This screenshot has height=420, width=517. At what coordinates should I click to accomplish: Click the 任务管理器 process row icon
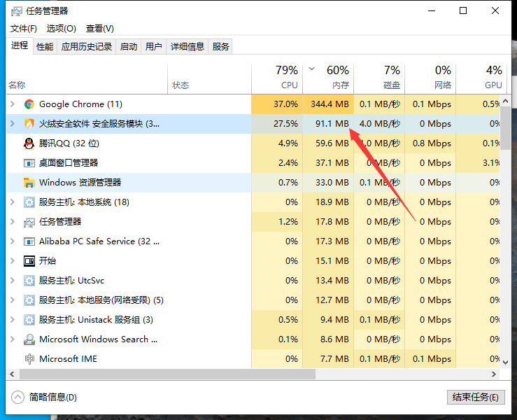tap(29, 222)
